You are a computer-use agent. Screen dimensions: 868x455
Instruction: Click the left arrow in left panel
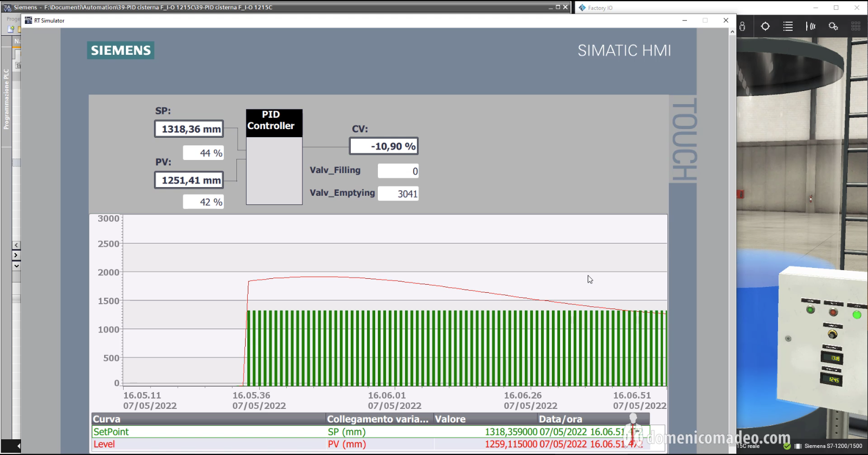pos(16,245)
